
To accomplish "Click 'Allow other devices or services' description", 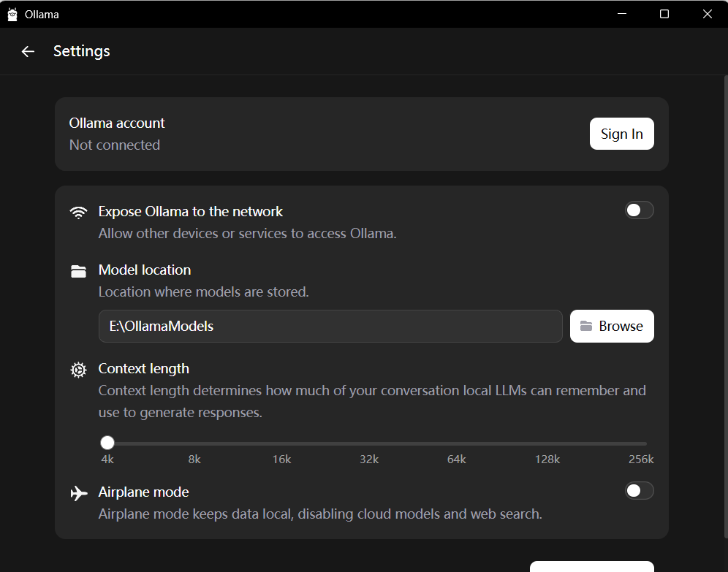I will coord(248,233).
